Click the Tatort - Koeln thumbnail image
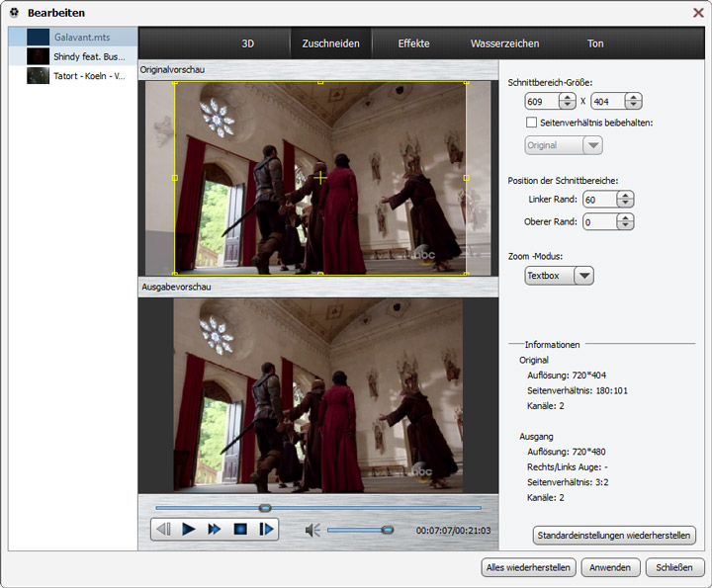 coord(39,76)
